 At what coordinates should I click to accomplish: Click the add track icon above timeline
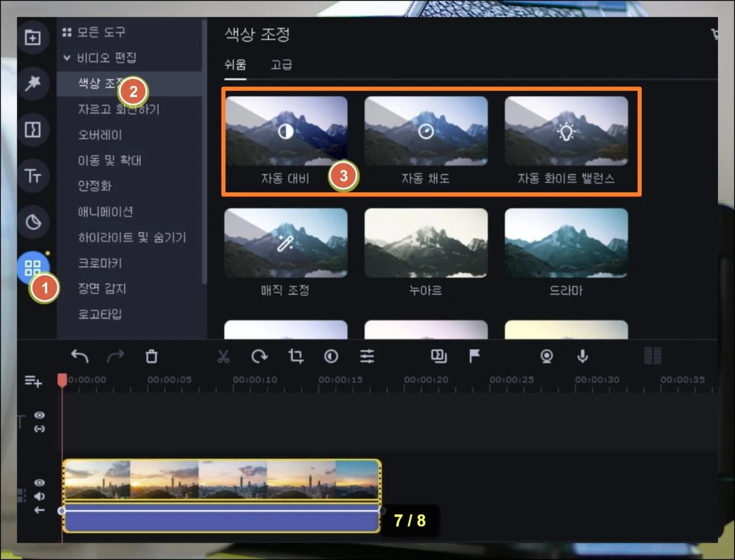pyautogui.click(x=32, y=381)
